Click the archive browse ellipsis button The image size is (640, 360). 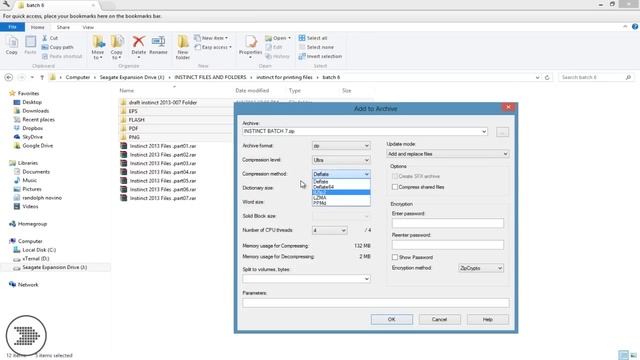pyautogui.click(x=502, y=132)
